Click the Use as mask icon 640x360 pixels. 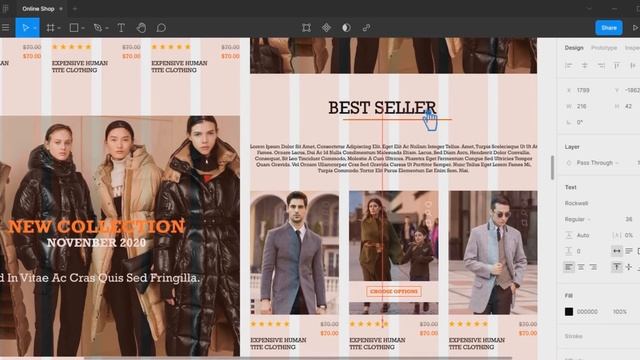[346, 28]
